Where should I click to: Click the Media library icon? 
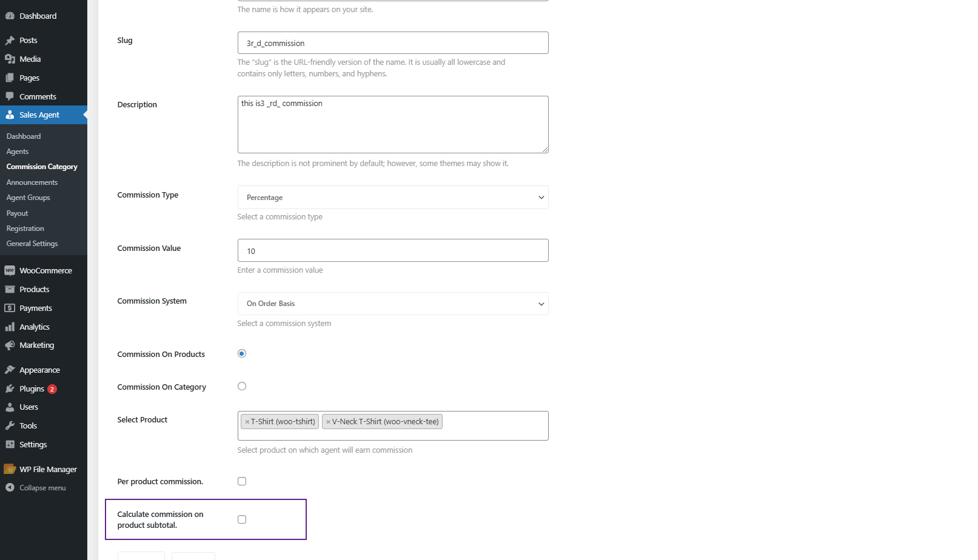coord(10,59)
